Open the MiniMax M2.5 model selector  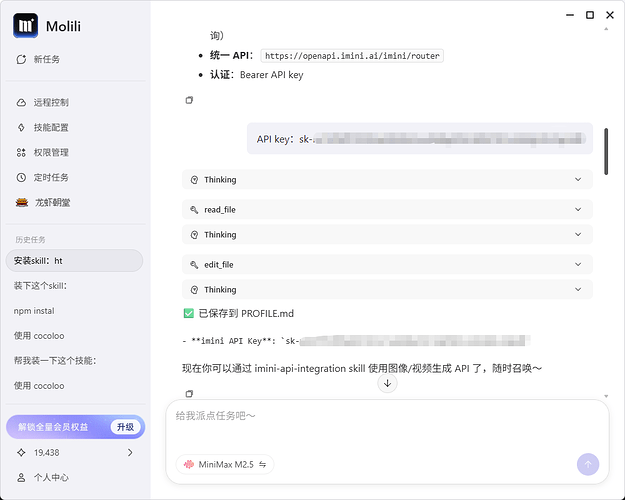pyautogui.click(x=225, y=465)
